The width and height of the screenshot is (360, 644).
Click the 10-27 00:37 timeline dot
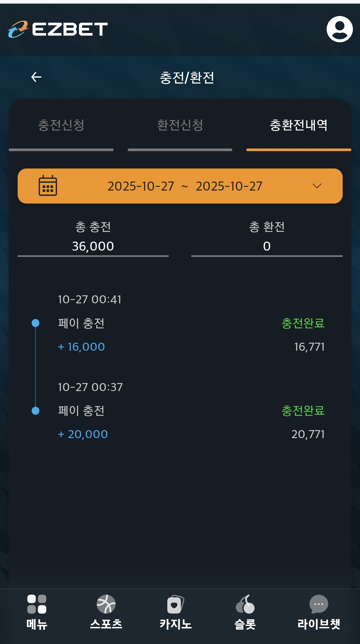click(x=35, y=410)
